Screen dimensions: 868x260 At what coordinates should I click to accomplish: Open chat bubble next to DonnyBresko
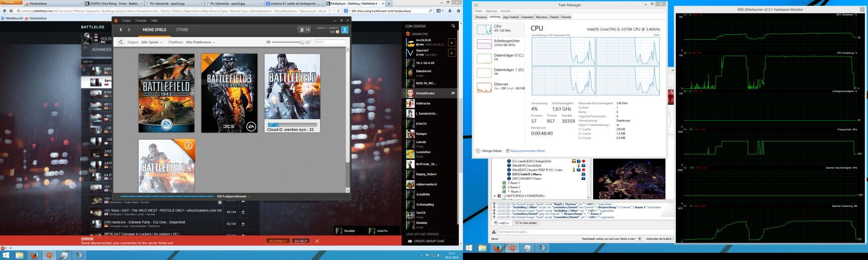453,93
